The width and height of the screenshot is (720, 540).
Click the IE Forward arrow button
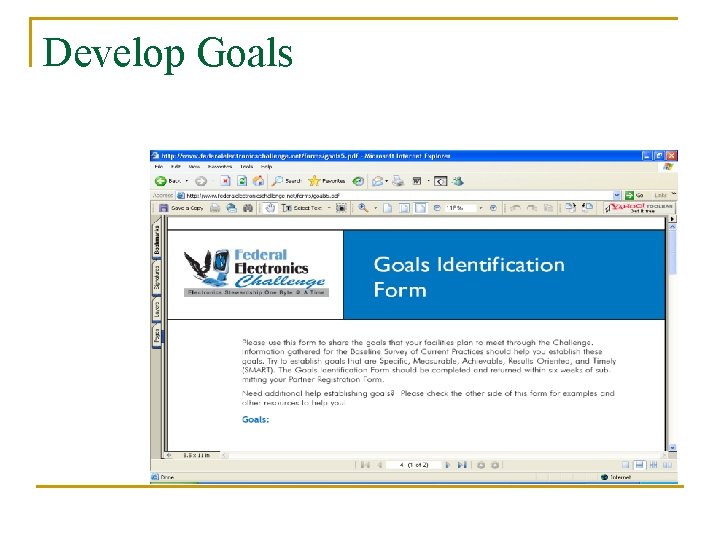pyautogui.click(x=201, y=181)
